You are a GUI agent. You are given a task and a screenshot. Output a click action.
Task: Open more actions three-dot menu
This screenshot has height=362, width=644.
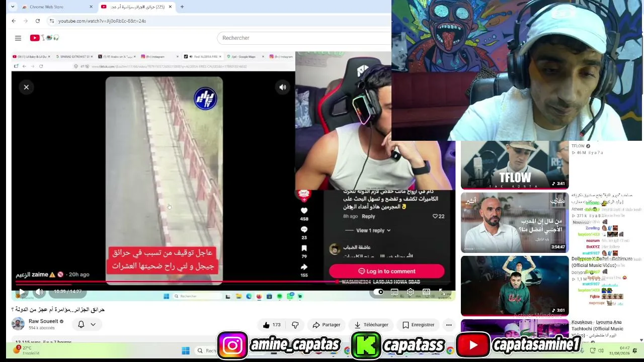[x=449, y=325]
